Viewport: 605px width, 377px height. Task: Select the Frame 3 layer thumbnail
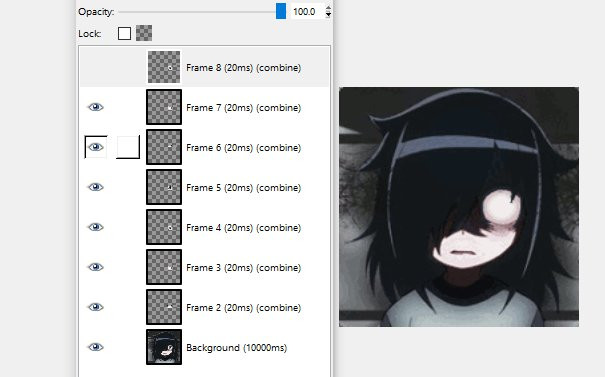tap(164, 267)
